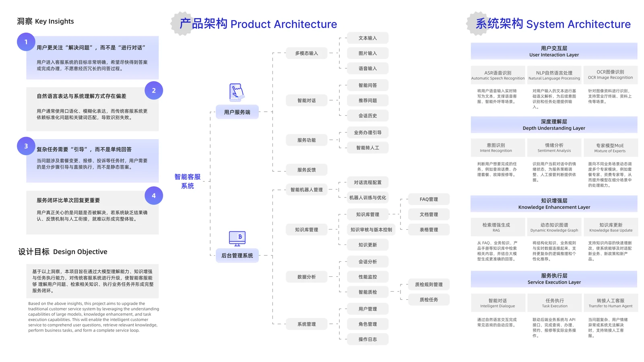Select the 智能转人工 node
Screen dimensions: 644x362
point(367,148)
